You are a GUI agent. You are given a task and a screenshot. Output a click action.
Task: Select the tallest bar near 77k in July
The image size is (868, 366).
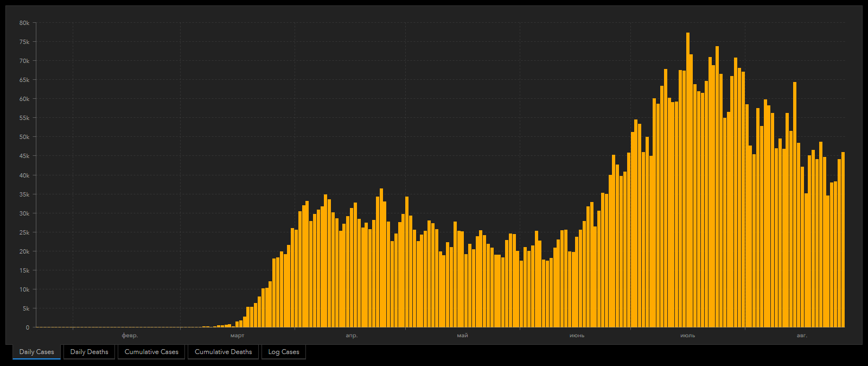688,180
